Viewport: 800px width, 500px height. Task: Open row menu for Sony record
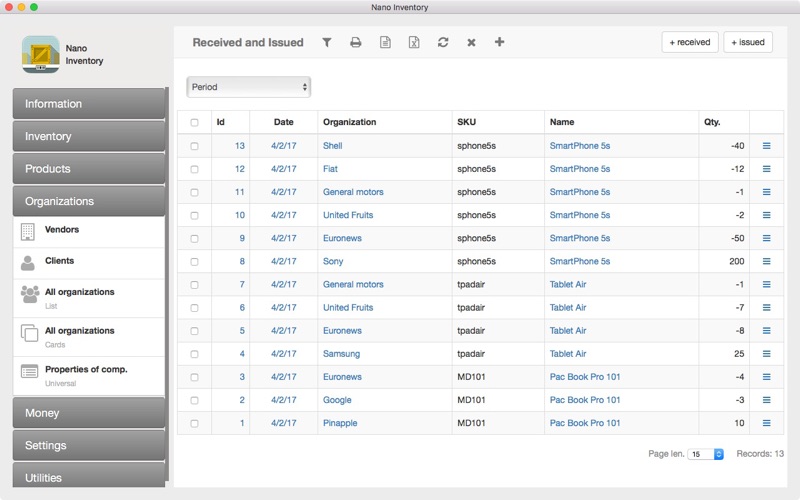[766, 261]
